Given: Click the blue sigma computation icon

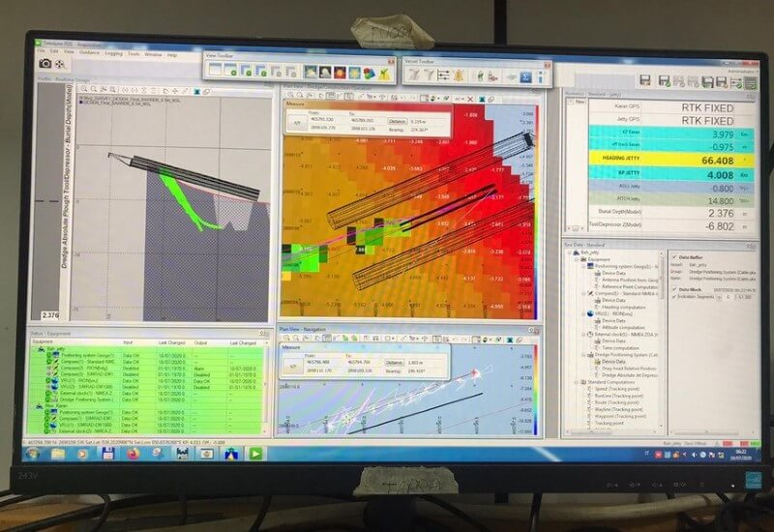Looking at the screenshot, I should click(526, 77).
